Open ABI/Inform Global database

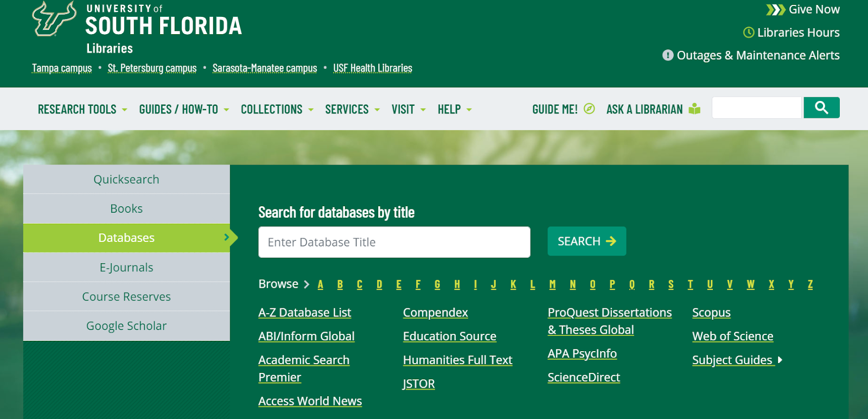click(307, 337)
